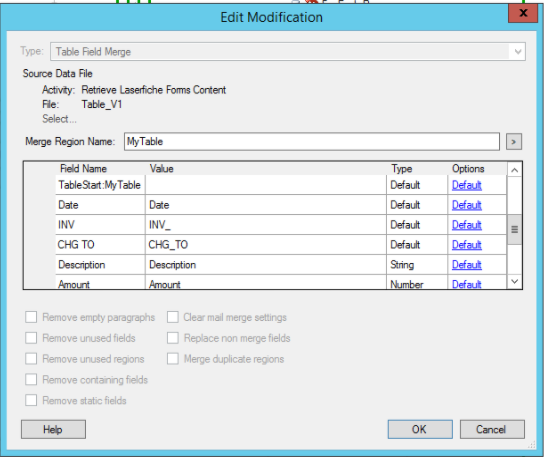544x457 pixels.
Task: Click the scroll up arrow in field table
Action: [x=515, y=170]
